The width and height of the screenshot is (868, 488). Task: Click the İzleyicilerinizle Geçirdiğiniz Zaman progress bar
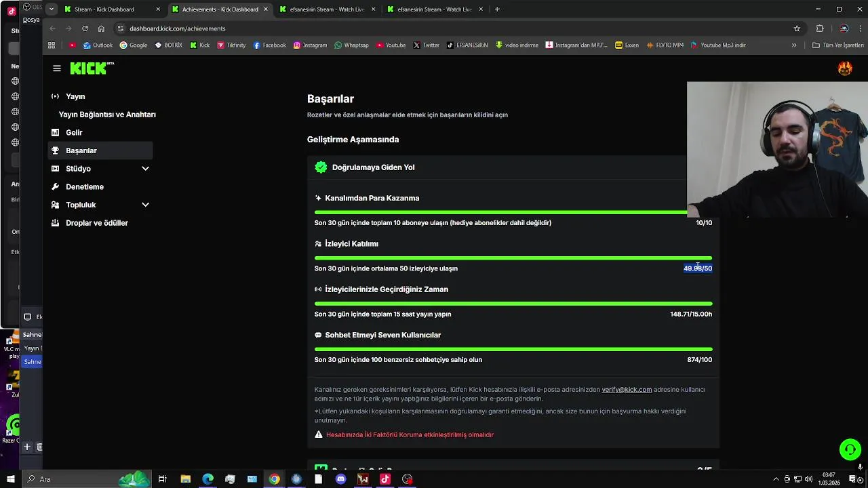pos(513,304)
